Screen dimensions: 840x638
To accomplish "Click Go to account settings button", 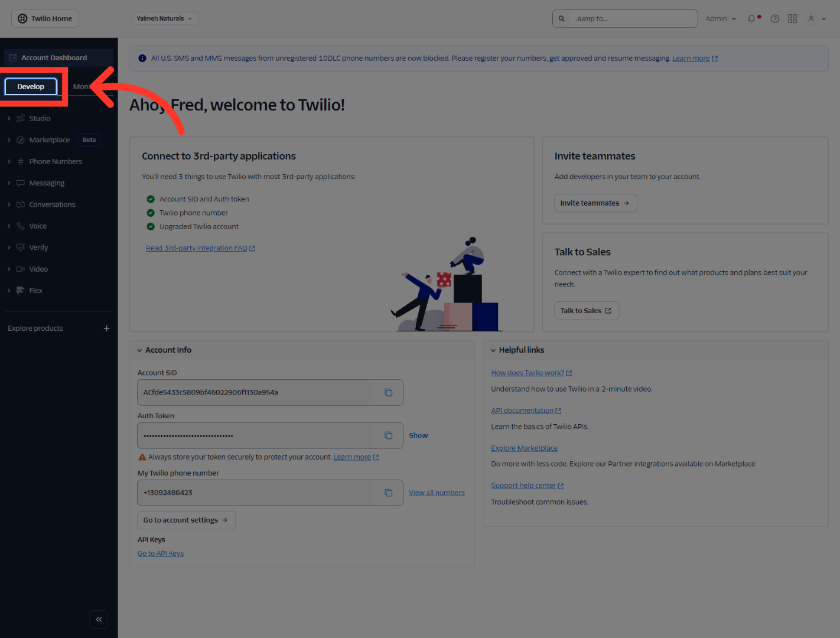I will (186, 520).
